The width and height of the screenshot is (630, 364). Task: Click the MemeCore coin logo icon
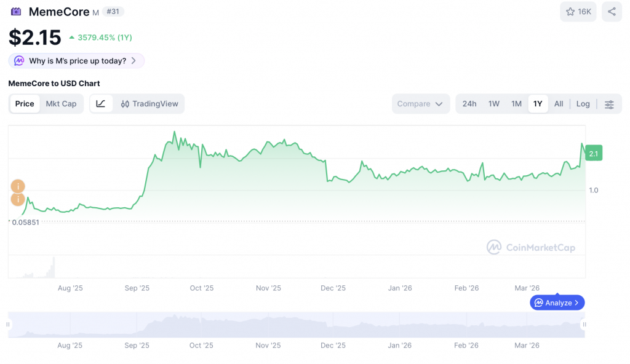coord(16,12)
